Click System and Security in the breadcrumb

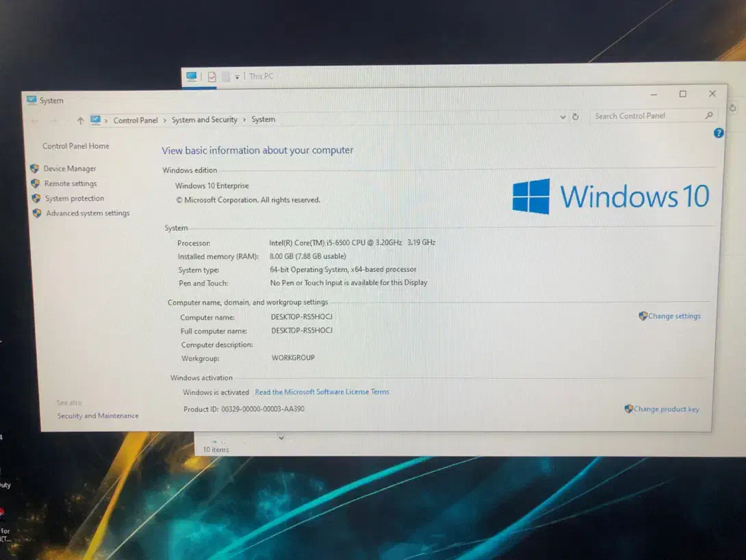204,119
